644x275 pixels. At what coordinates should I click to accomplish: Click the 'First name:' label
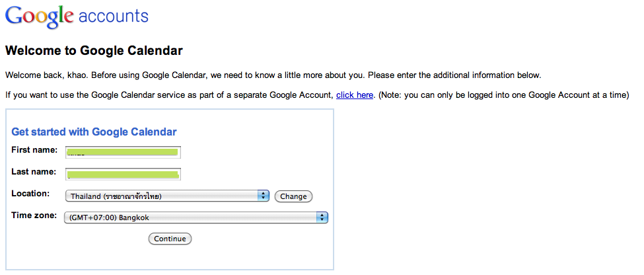(34, 150)
